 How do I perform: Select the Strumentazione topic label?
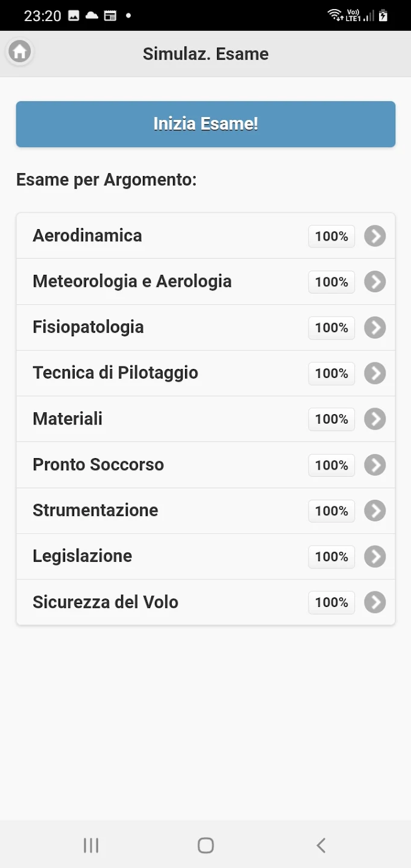coord(95,511)
